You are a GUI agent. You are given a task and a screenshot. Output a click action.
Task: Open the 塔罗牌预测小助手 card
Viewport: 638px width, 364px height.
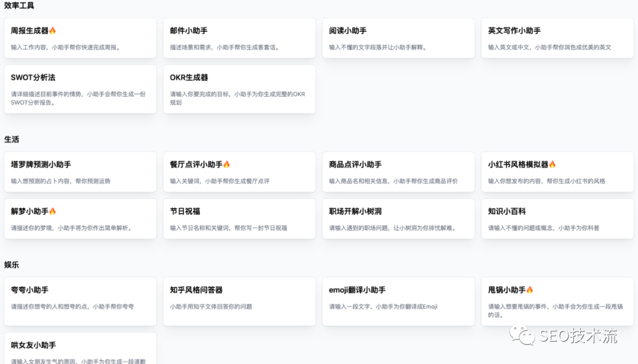pyautogui.click(x=80, y=172)
